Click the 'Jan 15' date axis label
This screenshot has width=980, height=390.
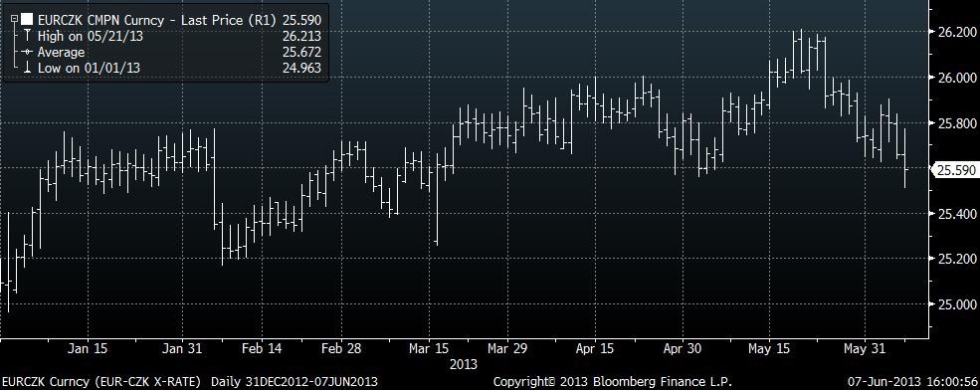(x=87, y=349)
